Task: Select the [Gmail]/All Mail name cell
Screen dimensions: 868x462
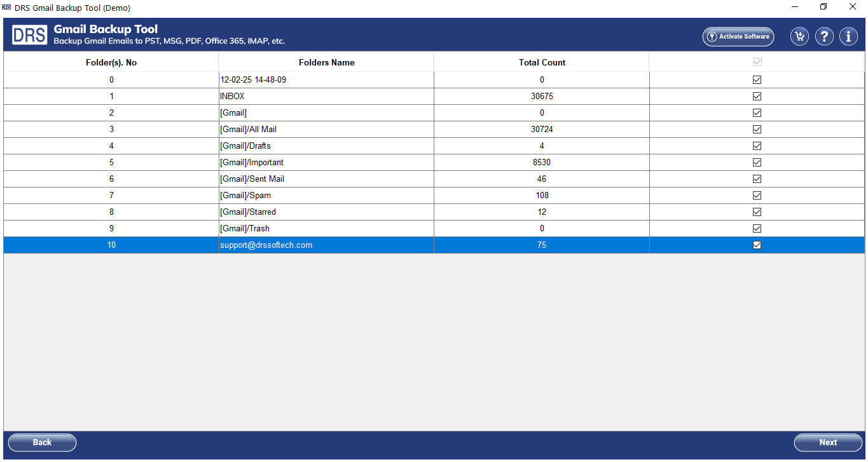Action: click(x=326, y=130)
